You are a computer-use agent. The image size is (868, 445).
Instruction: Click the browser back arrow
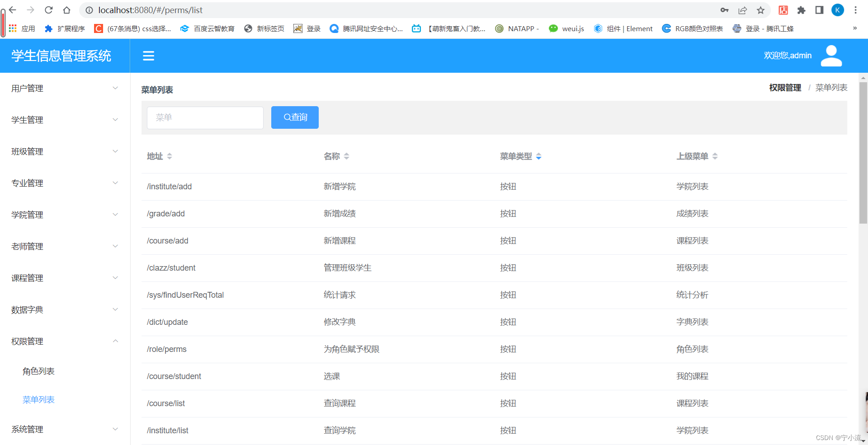[x=13, y=10]
